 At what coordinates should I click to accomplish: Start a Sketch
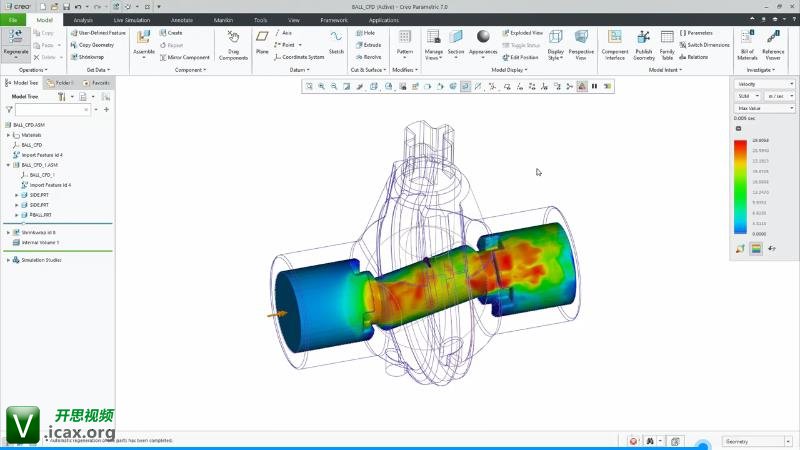[336, 42]
